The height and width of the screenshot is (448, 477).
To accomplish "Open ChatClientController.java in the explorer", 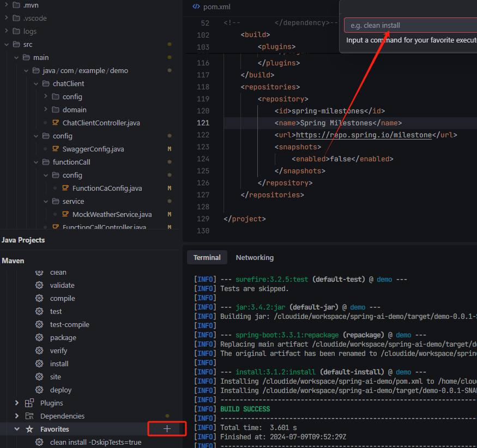I will click(x=101, y=123).
